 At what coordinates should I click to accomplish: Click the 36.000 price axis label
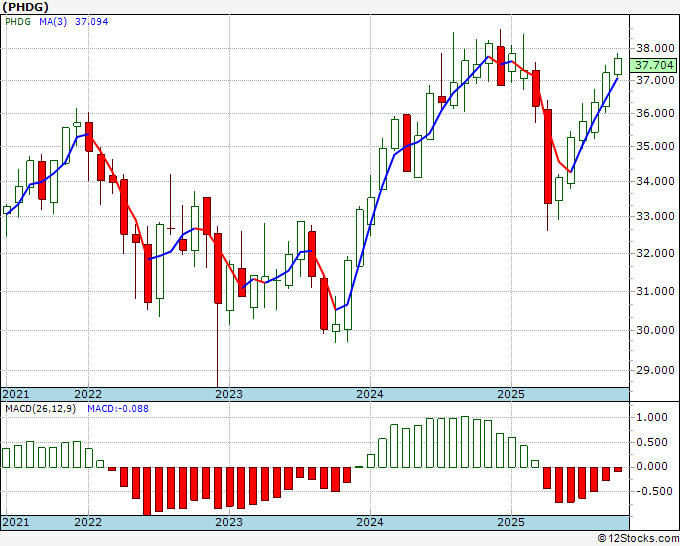point(655,113)
